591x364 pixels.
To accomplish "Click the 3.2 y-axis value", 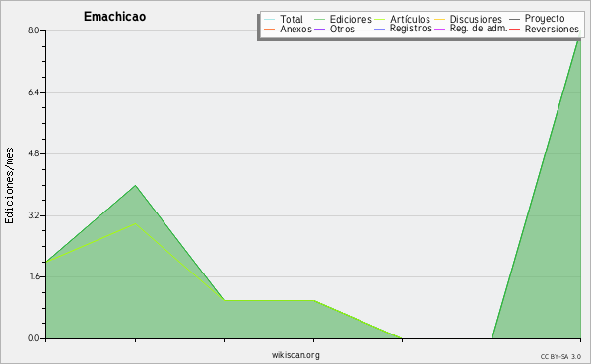I will coord(33,215).
